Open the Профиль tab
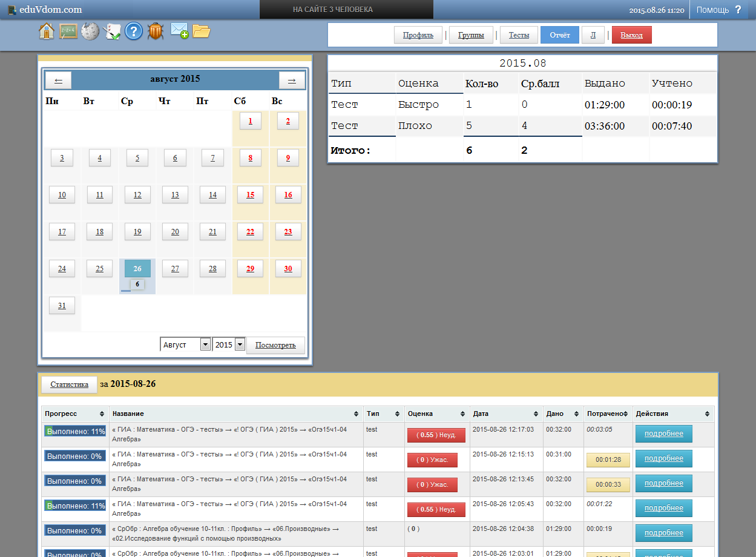 coord(418,35)
